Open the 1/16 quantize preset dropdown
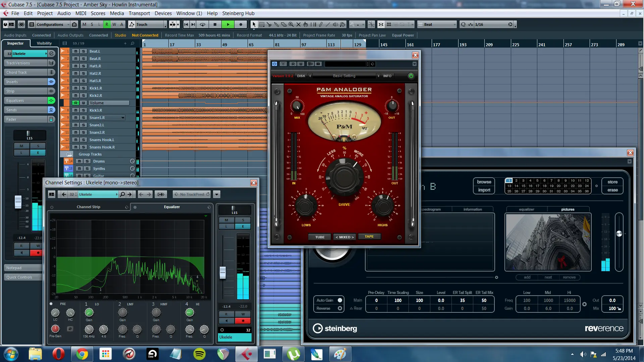 493,24
